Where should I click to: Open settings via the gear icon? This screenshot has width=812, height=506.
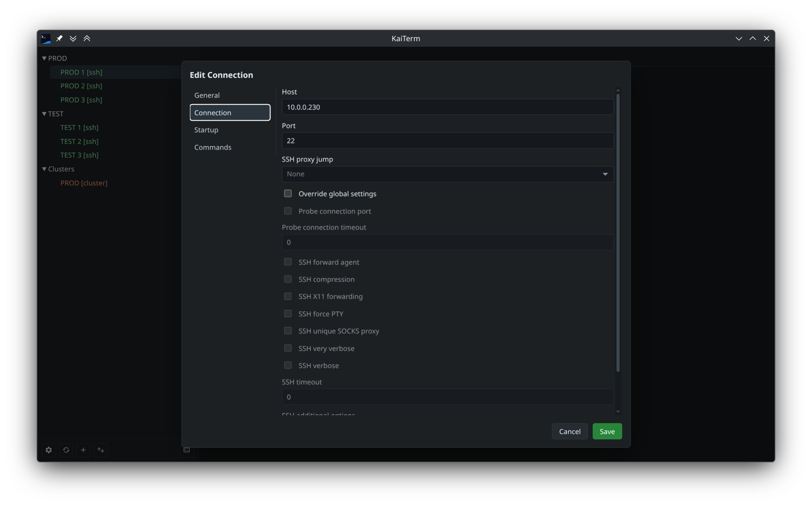(x=49, y=450)
